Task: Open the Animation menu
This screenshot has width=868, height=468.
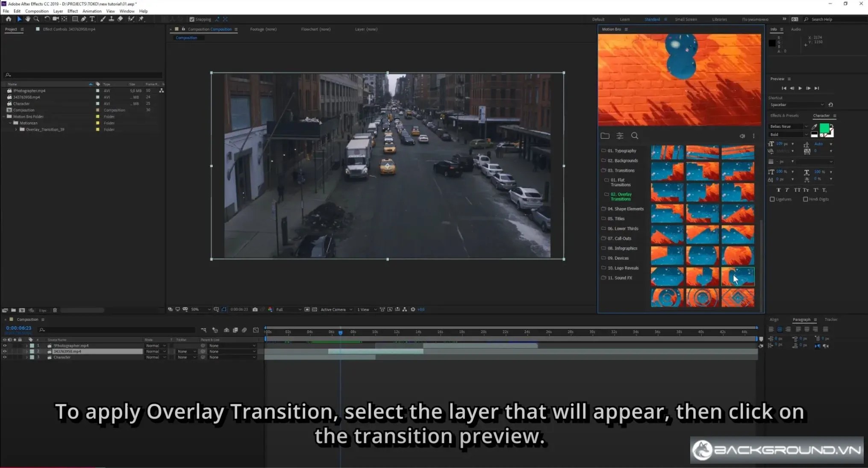Action: coord(92,11)
